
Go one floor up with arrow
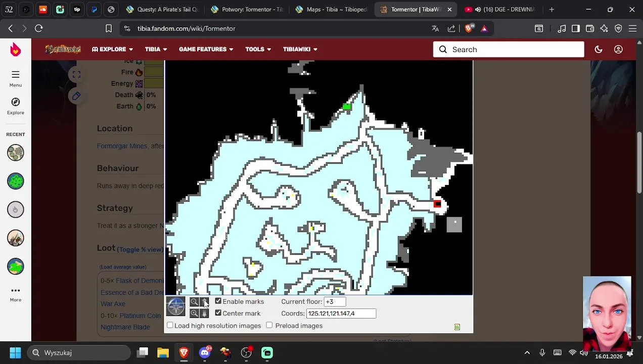point(204,302)
